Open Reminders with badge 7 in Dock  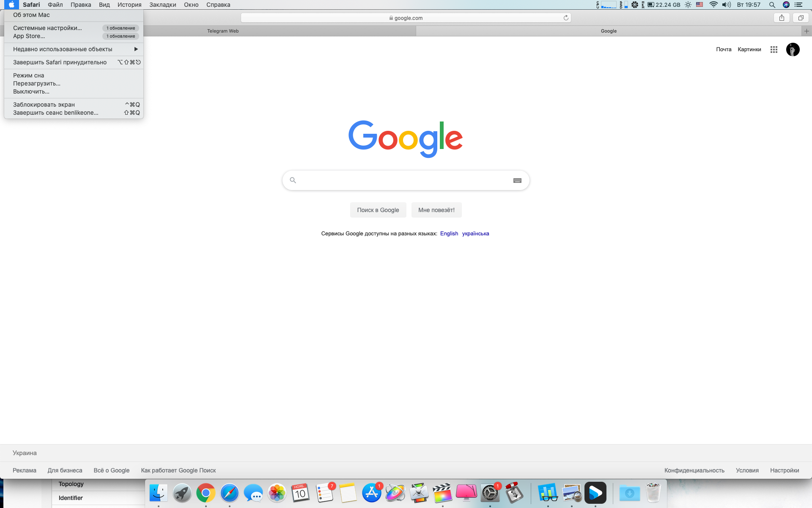(x=324, y=493)
